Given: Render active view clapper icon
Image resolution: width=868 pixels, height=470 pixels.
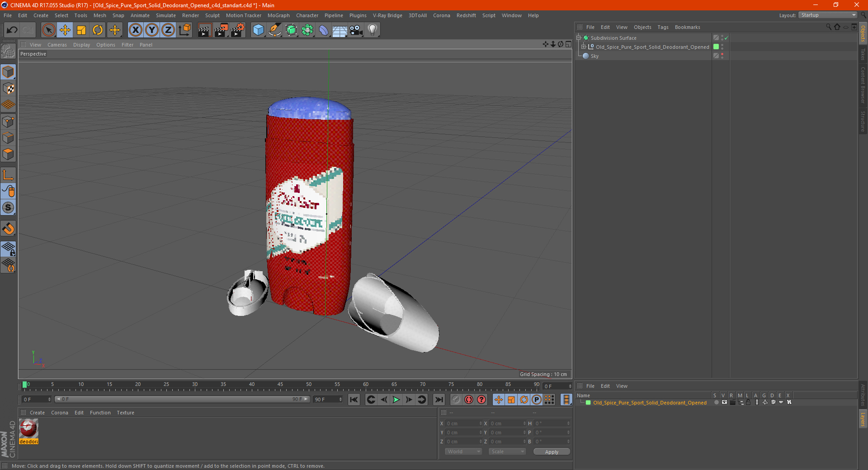Looking at the screenshot, I should point(205,30).
